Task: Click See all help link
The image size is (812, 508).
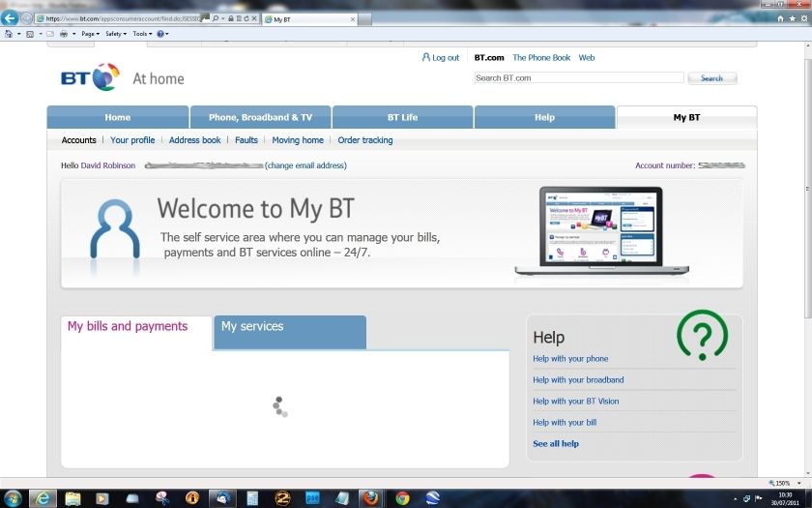Action: [556, 444]
